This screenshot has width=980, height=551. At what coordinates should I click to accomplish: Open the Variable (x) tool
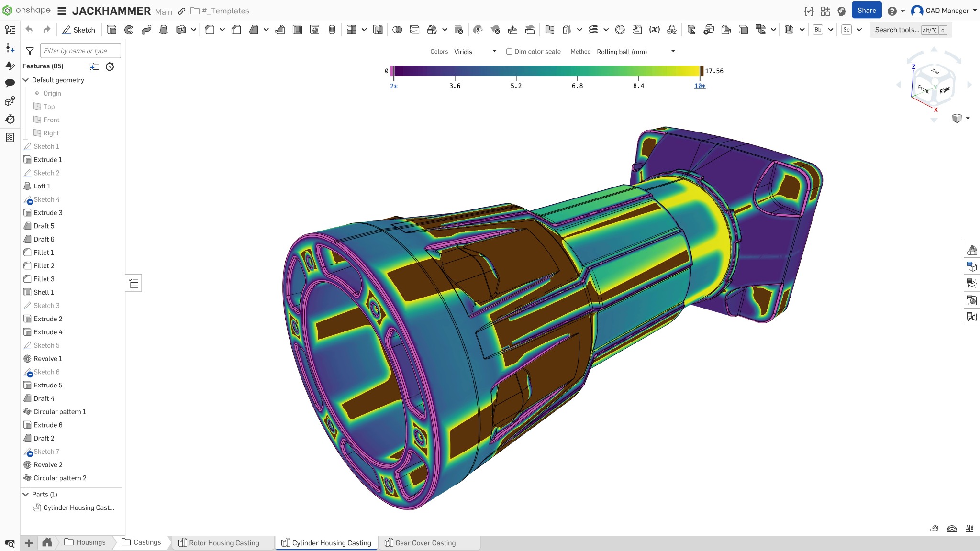click(655, 30)
